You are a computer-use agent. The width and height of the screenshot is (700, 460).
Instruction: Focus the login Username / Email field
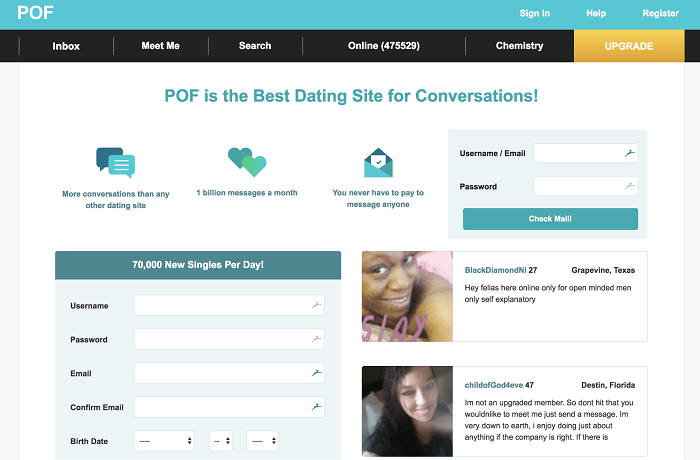[585, 153]
